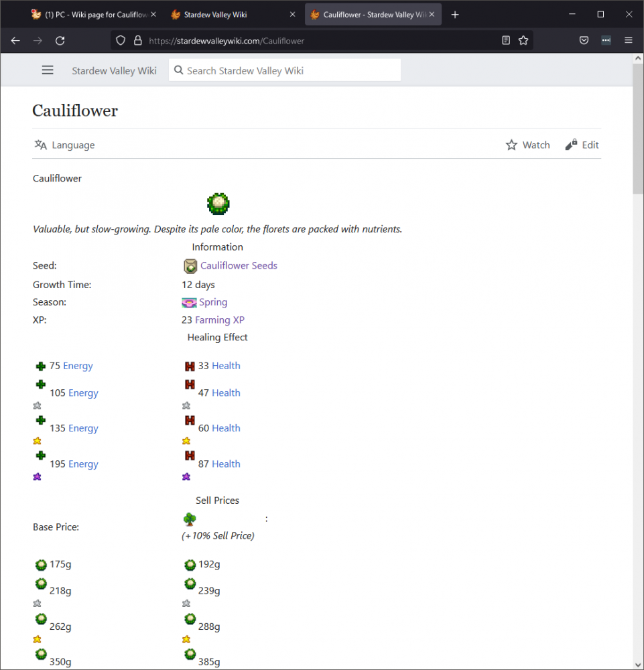The width and height of the screenshot is (644, 670).
Task: Open the Language selector
Action: pos(64,145)
